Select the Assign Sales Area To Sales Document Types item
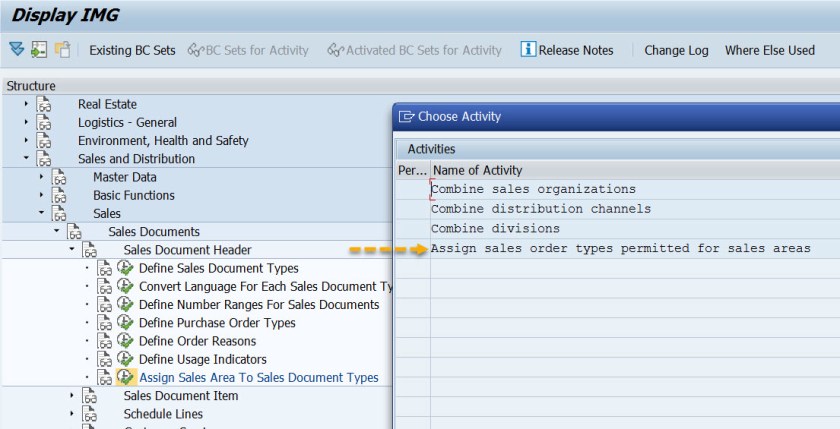840x429 pixels. pyautogui.click(x=258, y=378)
